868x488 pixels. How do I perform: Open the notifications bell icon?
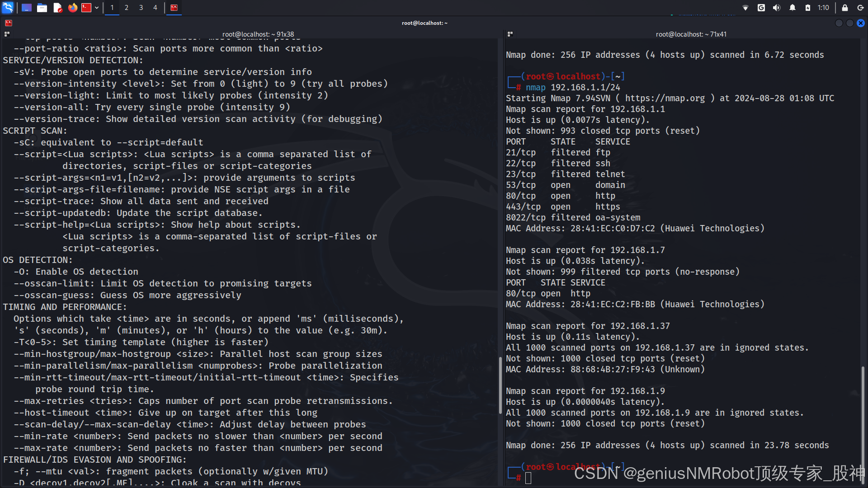pyautogui.click(x=793, y=8)
